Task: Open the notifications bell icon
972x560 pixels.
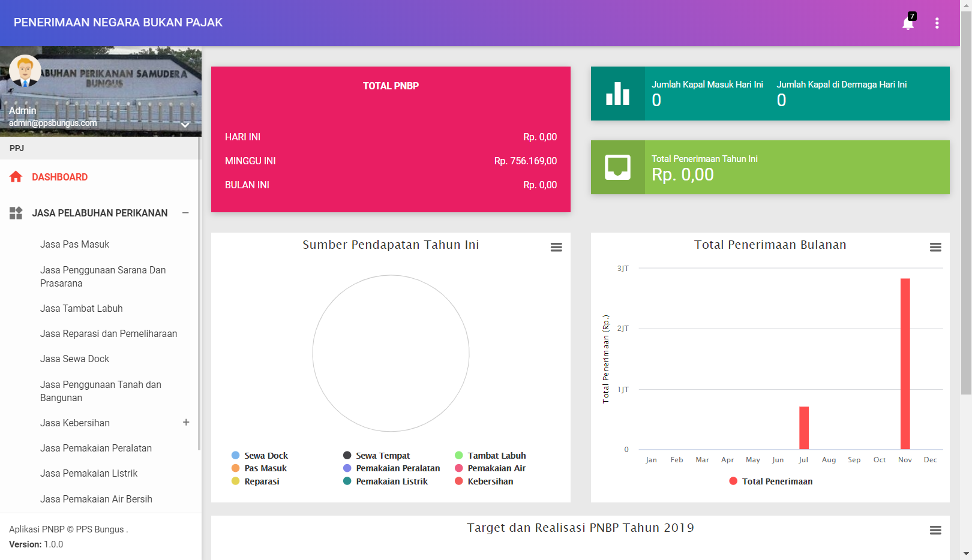Action: tap(908, 23)
